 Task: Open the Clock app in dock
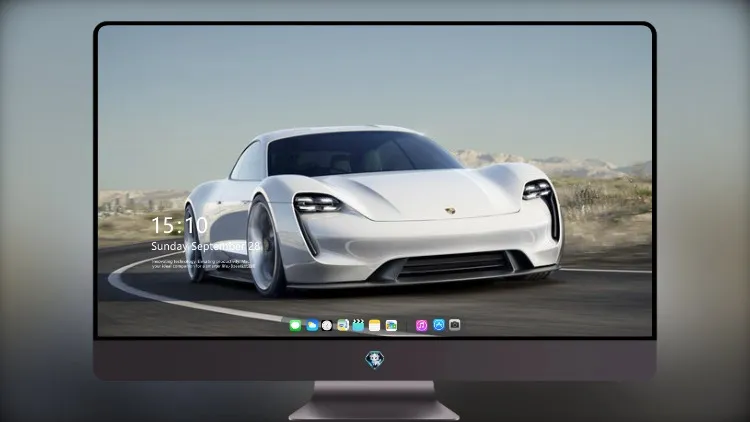coord(327,326)
